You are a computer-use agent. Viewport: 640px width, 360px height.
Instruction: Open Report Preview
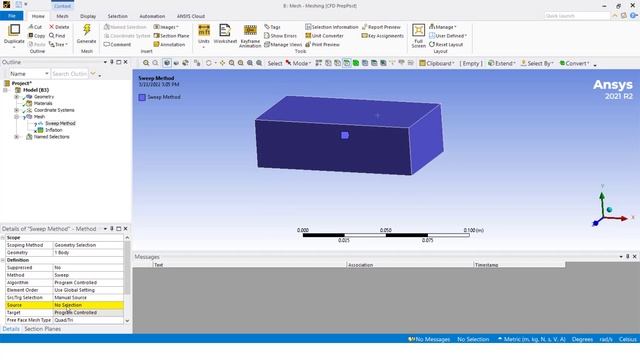click(381, 27)
